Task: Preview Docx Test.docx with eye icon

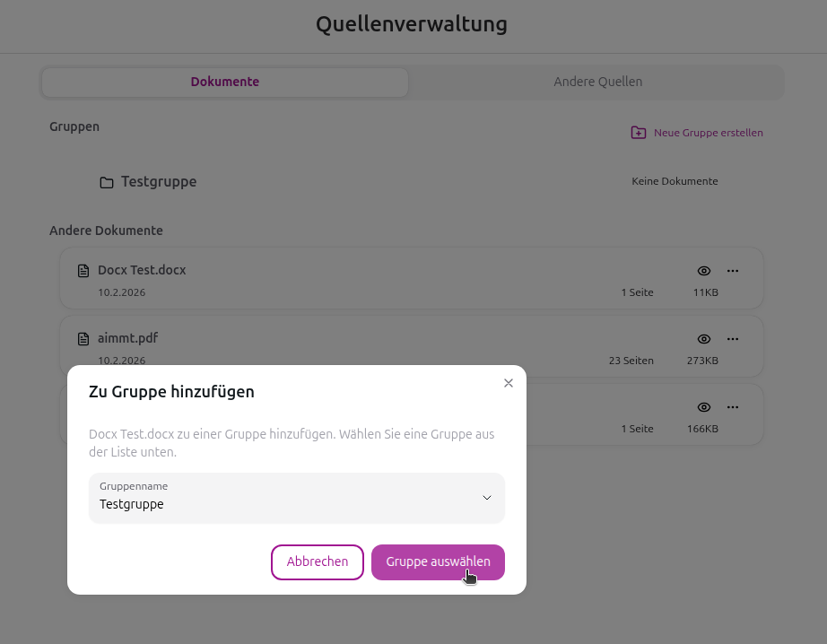Action: tap(704, 270)
